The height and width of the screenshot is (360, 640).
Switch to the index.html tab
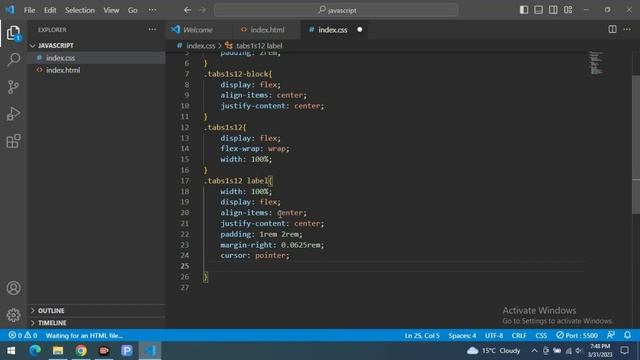tap(267, 30)
